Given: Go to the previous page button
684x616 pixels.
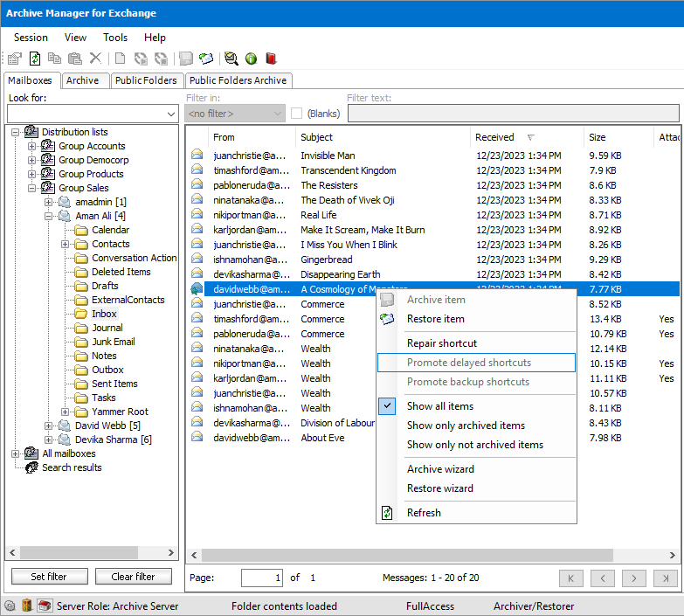Looking at the screenshot, I should click(x=603, y=578).
